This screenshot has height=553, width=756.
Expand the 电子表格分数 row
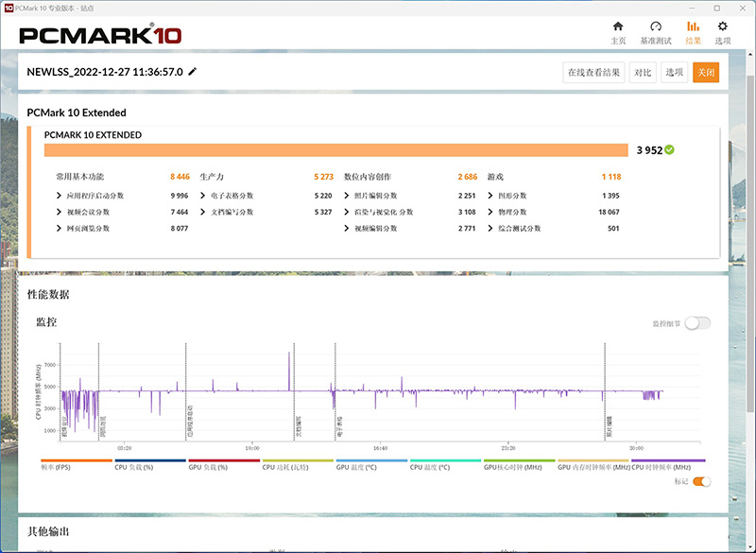[204, 196]
